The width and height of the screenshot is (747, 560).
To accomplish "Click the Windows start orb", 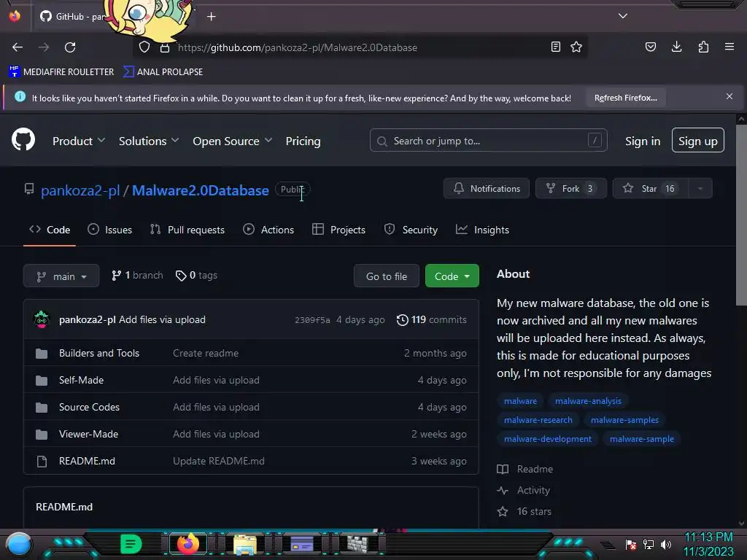I will (18, 544).
